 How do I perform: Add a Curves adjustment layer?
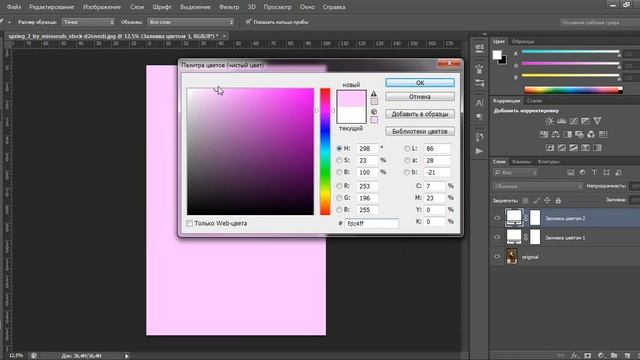(x=573, y=121)
